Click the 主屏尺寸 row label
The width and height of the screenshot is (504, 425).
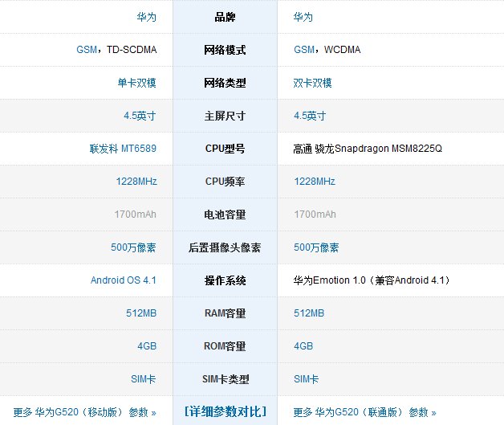tap(225, 116)
